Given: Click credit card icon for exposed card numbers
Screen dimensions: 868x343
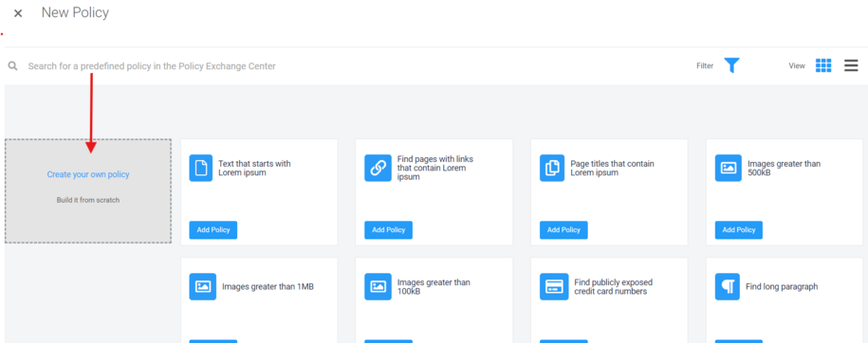Looking at the screenshot, I should [554, 286].
